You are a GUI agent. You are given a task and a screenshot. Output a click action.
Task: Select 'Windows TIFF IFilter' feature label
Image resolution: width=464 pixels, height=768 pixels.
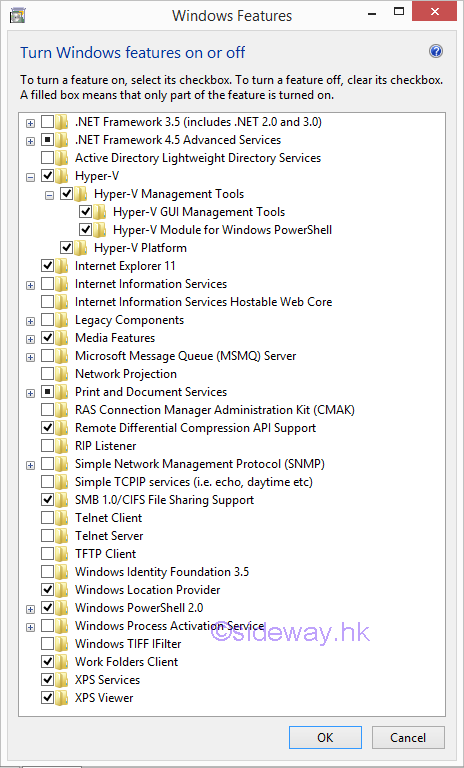pyautogui.click(x=128, y=644)
